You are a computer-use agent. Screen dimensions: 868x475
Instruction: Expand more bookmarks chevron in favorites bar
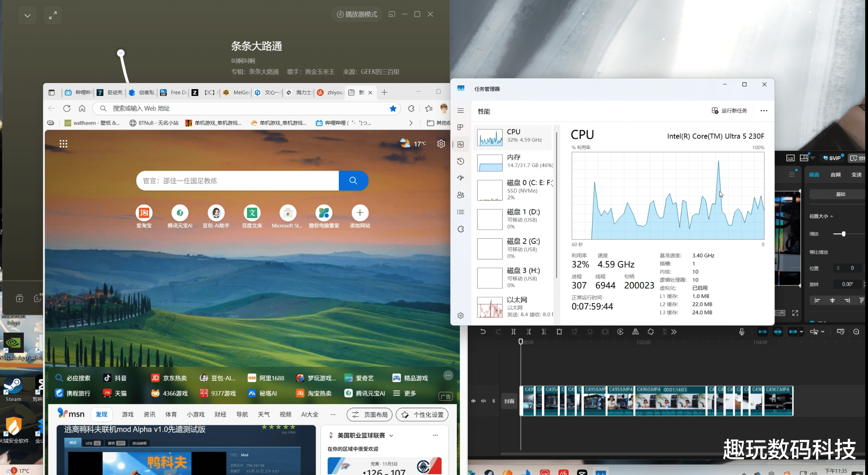click(x=411, y=123)
